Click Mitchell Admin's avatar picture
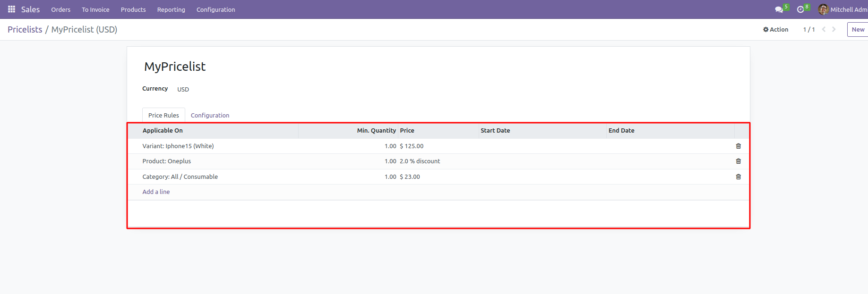 pos(823,9)
